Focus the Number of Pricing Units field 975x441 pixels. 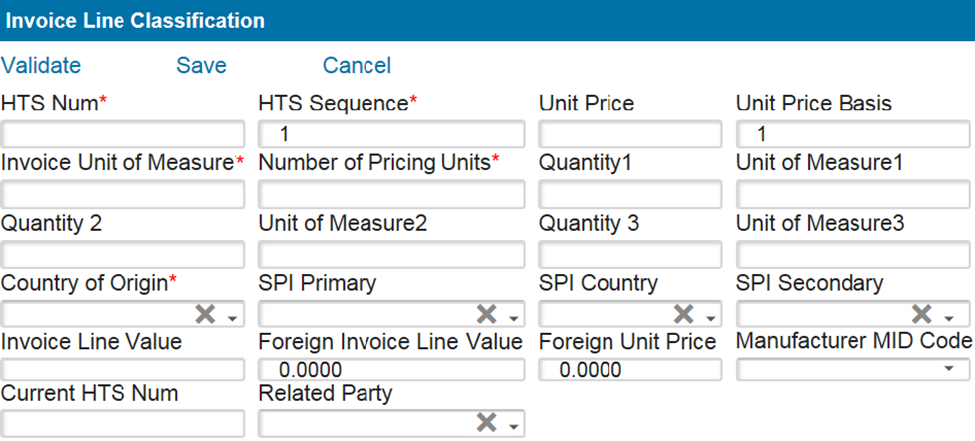(x=391, y=193)
